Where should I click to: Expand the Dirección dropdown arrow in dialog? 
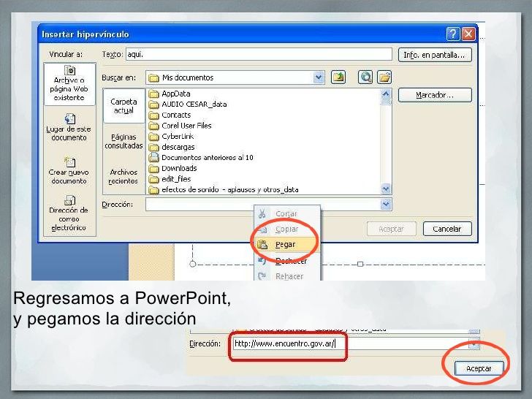tap(386, 205)
